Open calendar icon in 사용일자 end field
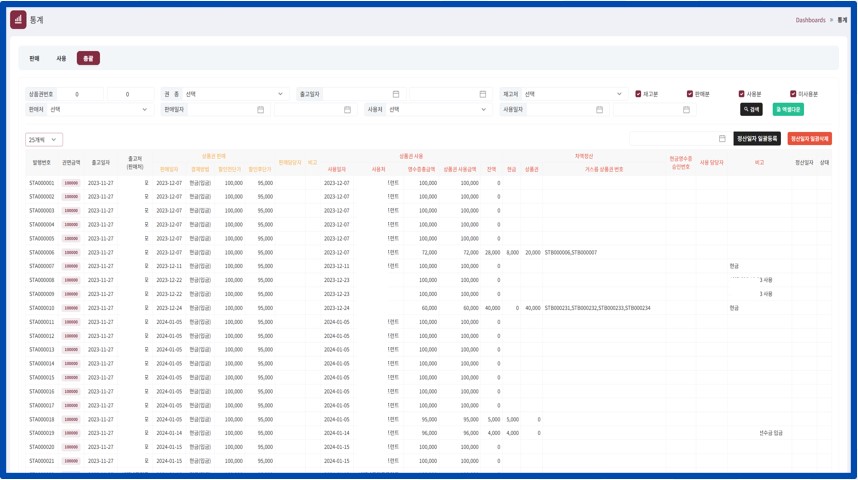 (x=686, y=110)
